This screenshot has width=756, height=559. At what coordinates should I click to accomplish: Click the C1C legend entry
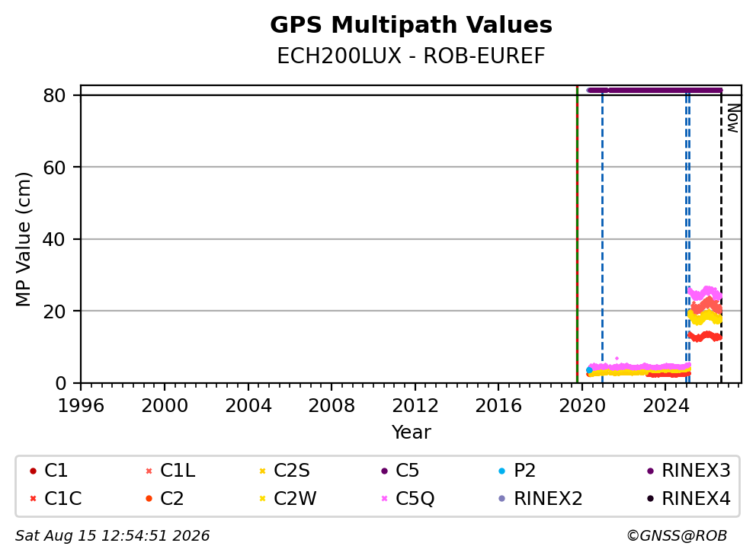pyautogui.click(x=56, y=498)
